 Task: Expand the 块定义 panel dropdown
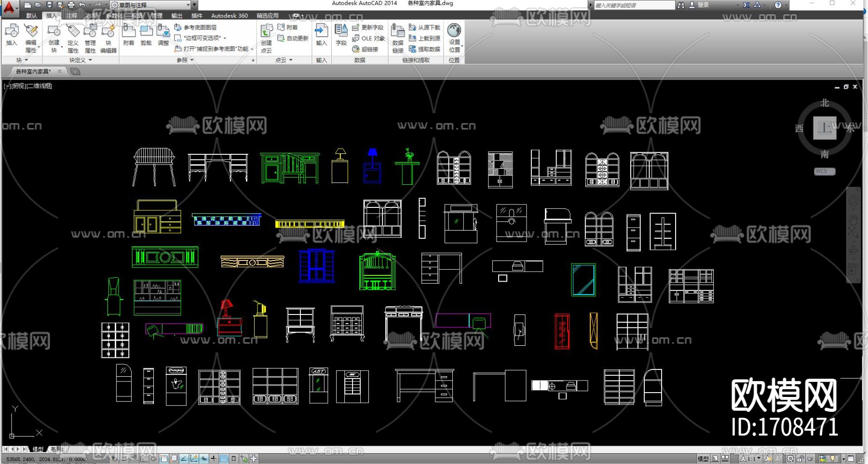click(80, 60)
